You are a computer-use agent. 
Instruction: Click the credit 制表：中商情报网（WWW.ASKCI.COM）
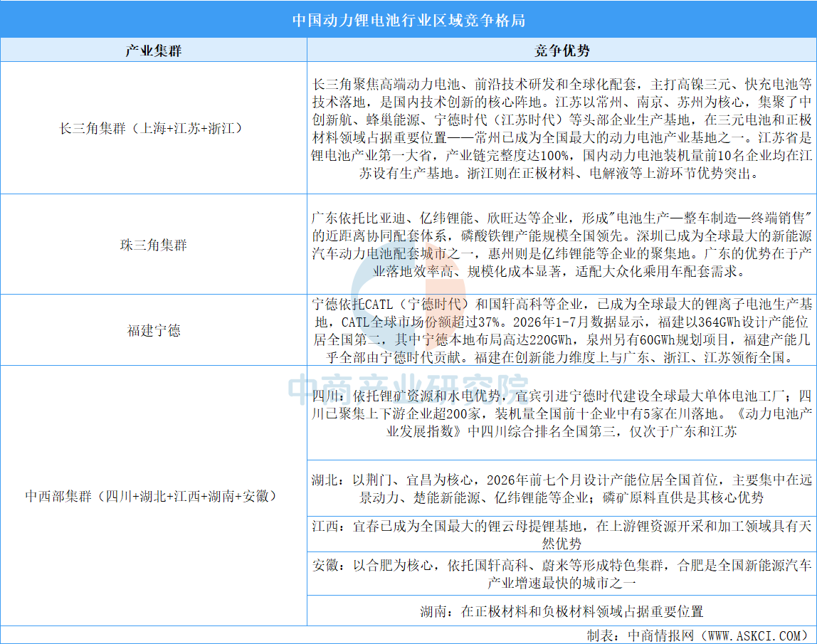pyautogui.click(x=699, y=635)
